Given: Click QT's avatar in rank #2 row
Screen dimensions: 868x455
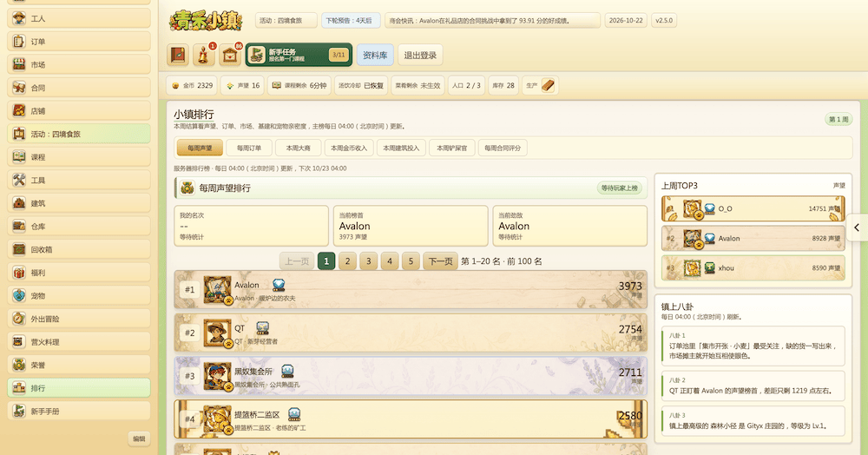Looking at the screenshot, I should point(217,333).
